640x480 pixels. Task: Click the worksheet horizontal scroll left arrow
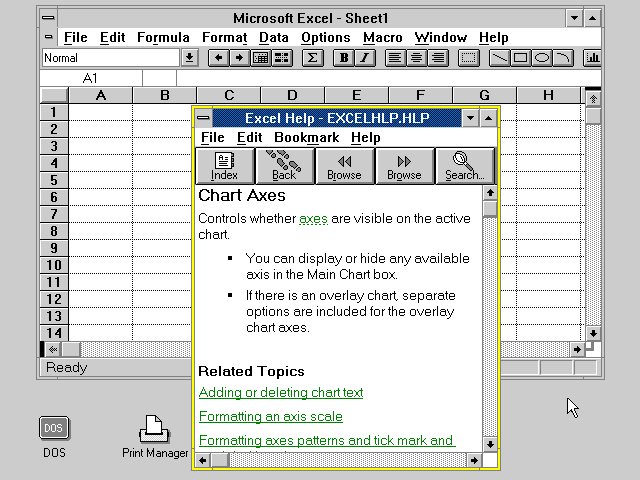tap(53, 350)
